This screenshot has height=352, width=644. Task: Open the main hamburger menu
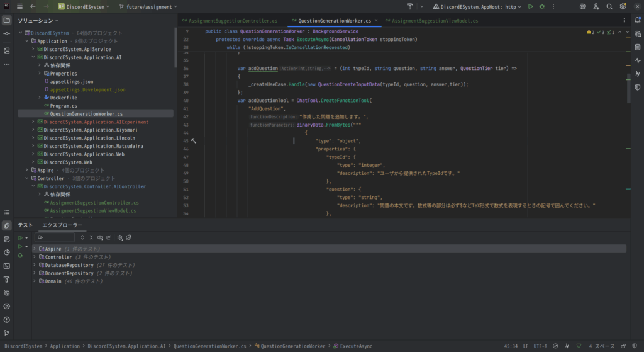19,6
